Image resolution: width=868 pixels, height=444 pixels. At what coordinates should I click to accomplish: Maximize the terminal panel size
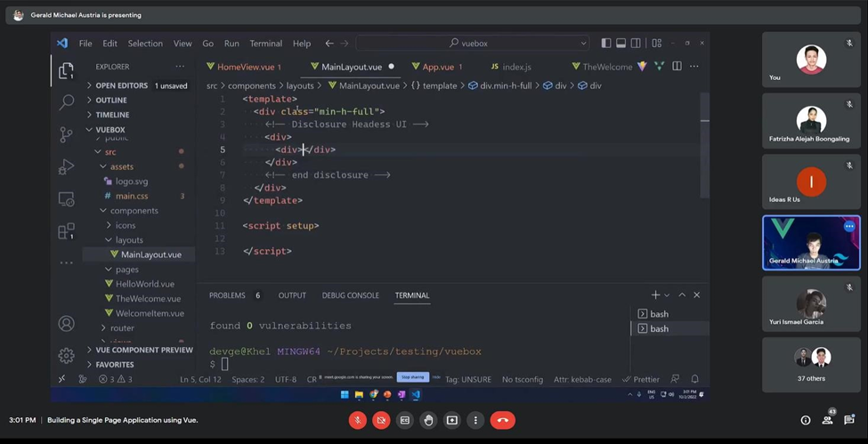click(682, 295)
